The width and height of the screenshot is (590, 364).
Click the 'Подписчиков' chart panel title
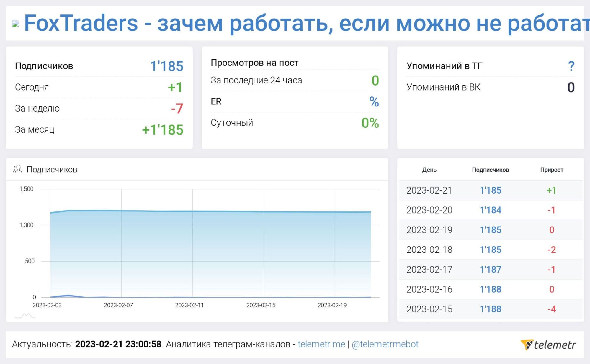pyautogui.click(x=52, y=170)
